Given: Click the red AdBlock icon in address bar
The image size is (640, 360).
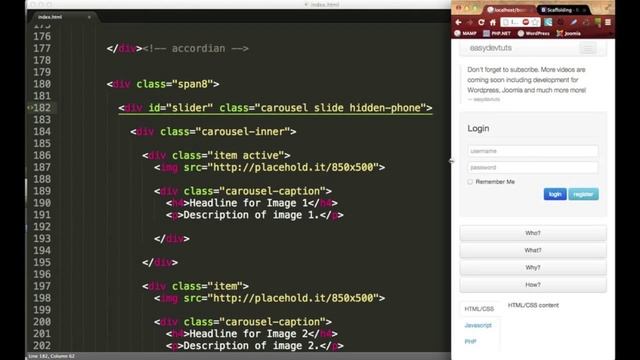Looking at the screenshot, I should click(526, 22).
